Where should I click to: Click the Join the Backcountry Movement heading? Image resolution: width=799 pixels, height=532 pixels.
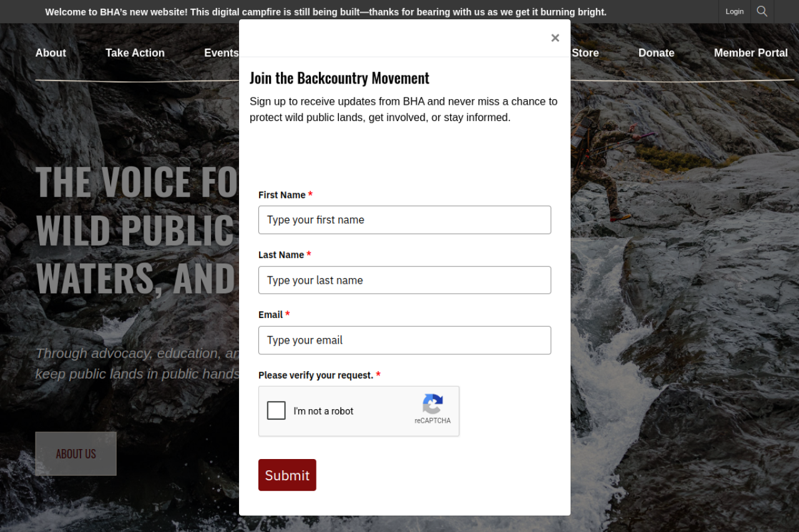[x=340, y=78]
